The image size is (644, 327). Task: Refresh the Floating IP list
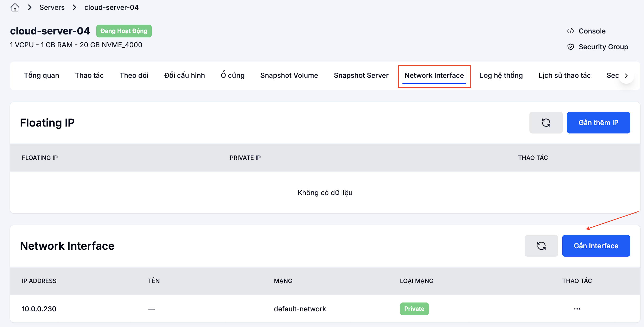pyautogui.click(x=546, y=123)
